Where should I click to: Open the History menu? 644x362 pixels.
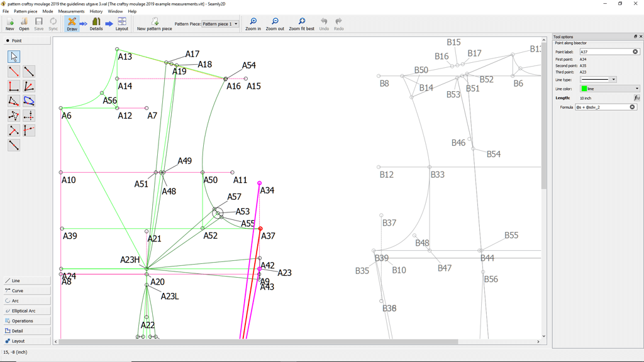pos(96,11)
